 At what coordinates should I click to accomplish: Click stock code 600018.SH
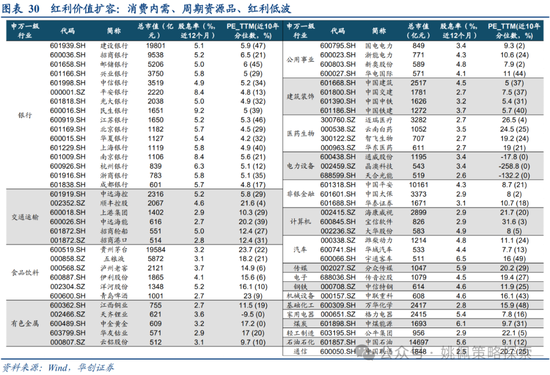pos(68,213)
